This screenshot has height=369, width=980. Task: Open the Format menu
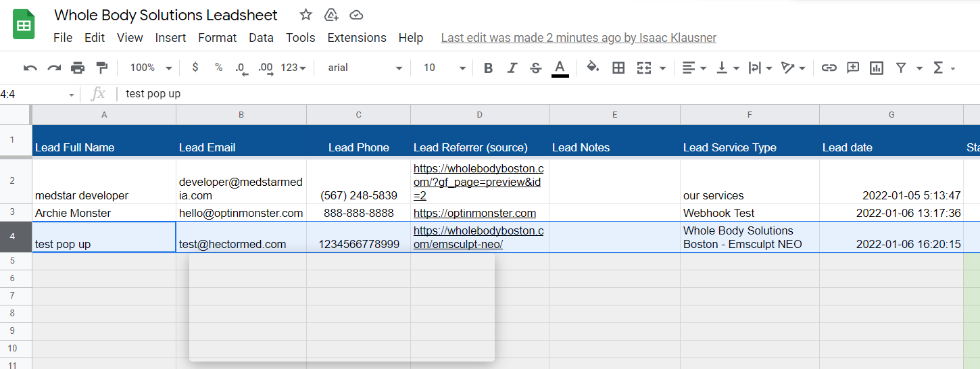(x=218, y=38)
